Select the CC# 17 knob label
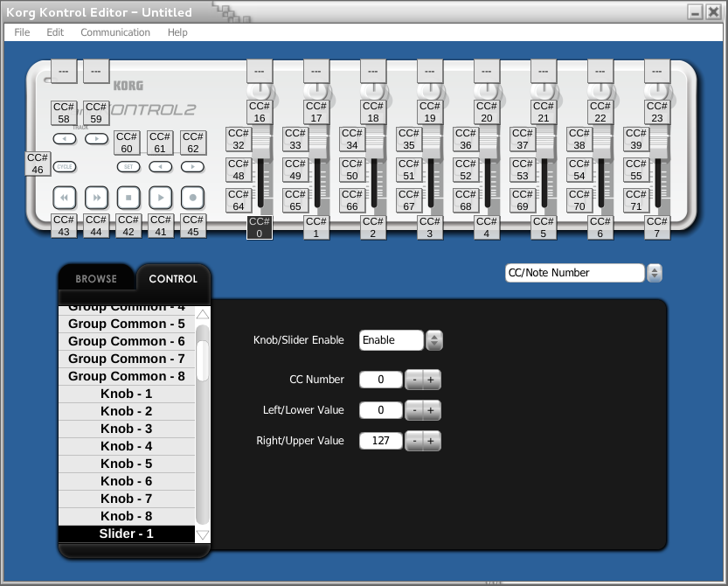Viewport: 728px width, 586px height. point(316,112)
